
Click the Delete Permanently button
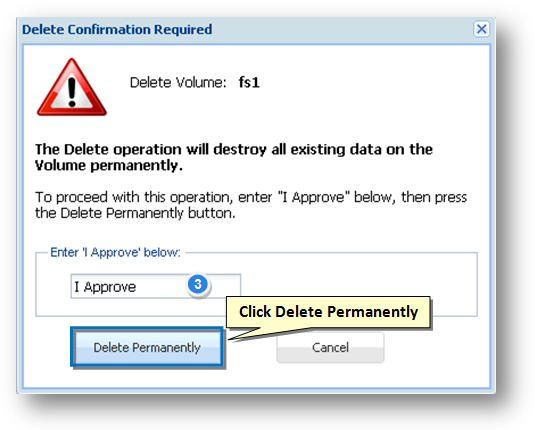tap(147, 347)
